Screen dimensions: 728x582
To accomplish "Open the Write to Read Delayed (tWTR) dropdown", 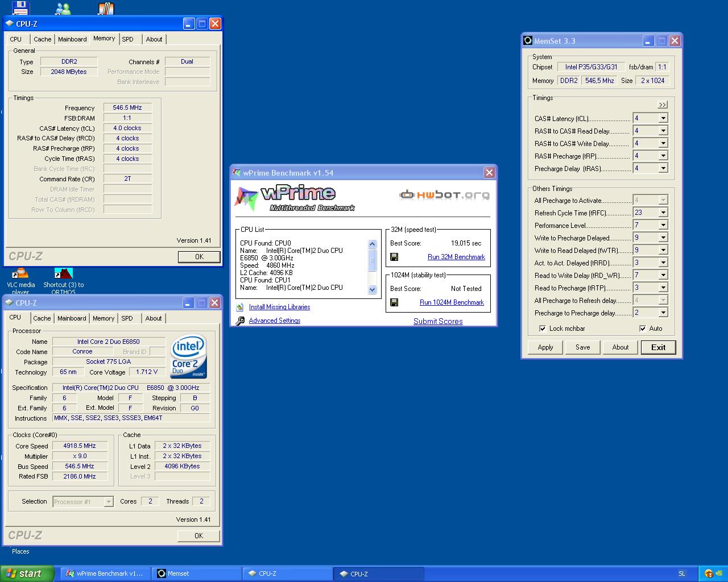I will (663, 250).
